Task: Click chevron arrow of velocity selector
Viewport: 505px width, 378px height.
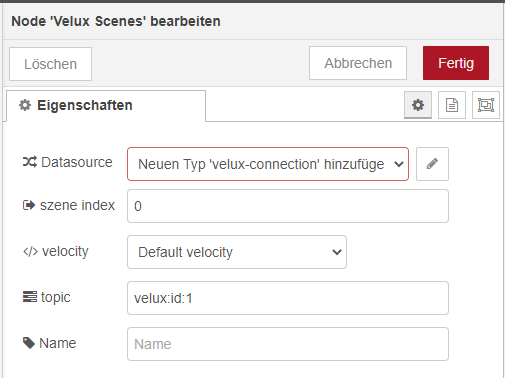Action: click(337, 252)
